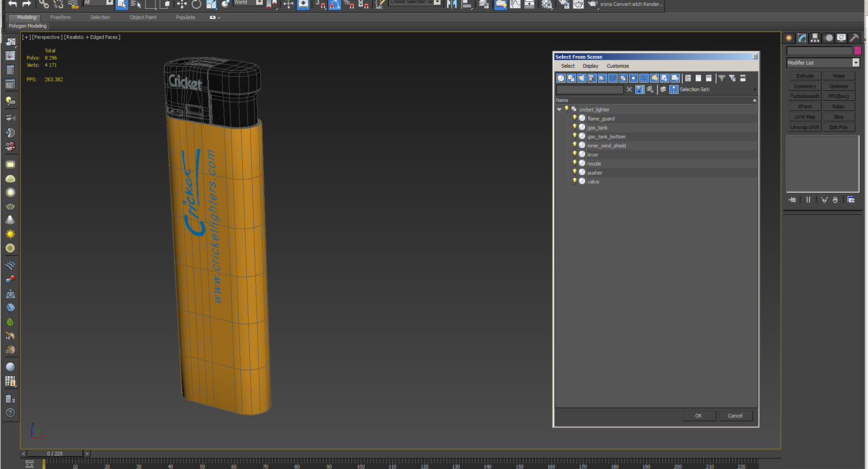Image resolution: width=868 pixels, height=469 pixels.
Task: Toggle the 3D Snaps icon
Action: (x=320, y=4)
